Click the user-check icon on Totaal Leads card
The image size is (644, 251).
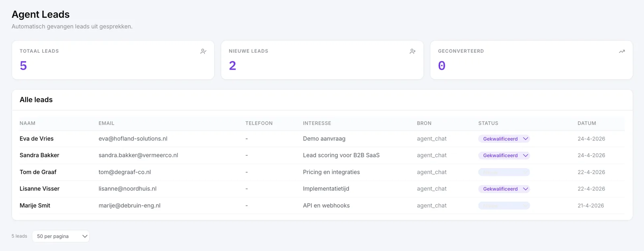click(x=203, y=51)
